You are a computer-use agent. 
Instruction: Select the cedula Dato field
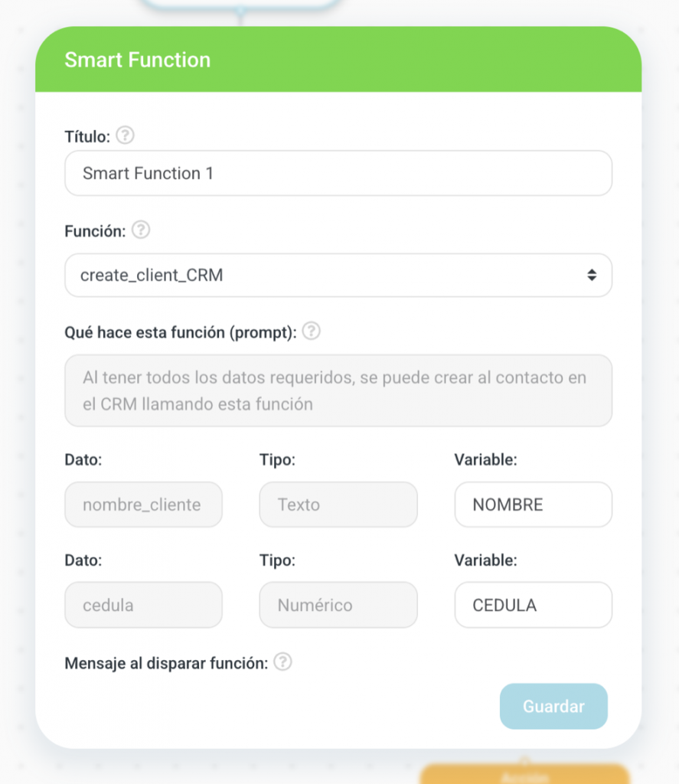(x=143, y=605)
